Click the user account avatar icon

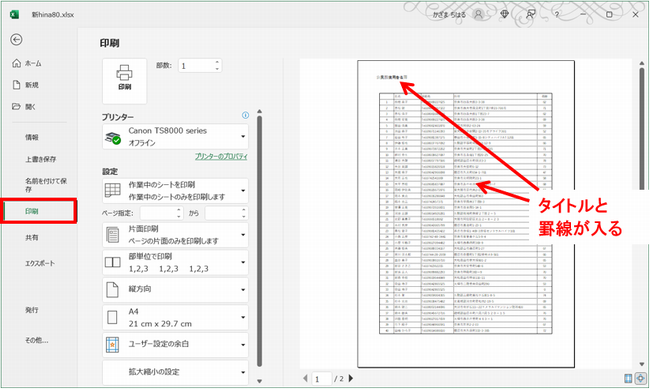[478, 14]
